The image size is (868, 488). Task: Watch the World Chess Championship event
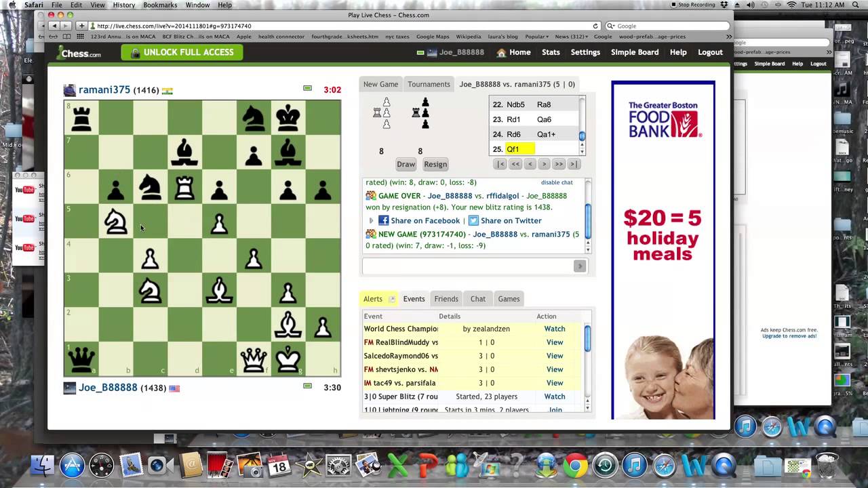coord(555,329)
